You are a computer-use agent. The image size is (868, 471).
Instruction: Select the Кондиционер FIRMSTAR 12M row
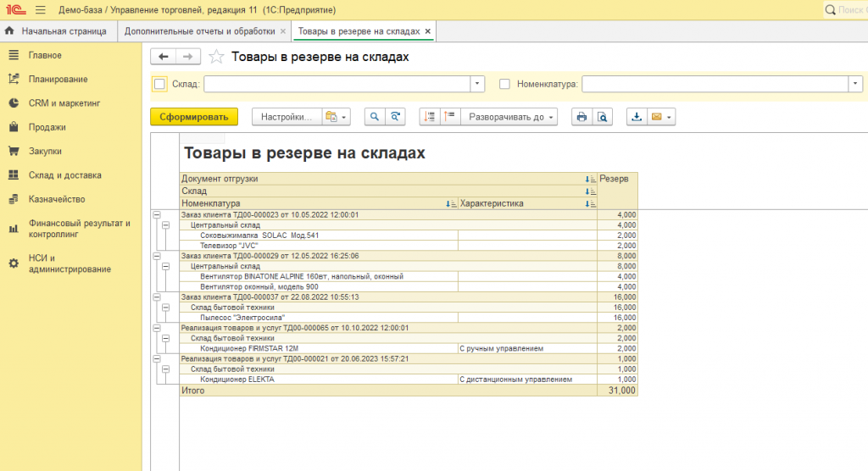409,349
